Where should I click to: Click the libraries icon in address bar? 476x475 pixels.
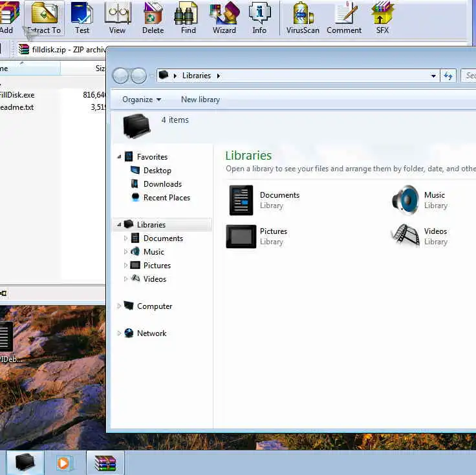[164, 75]
